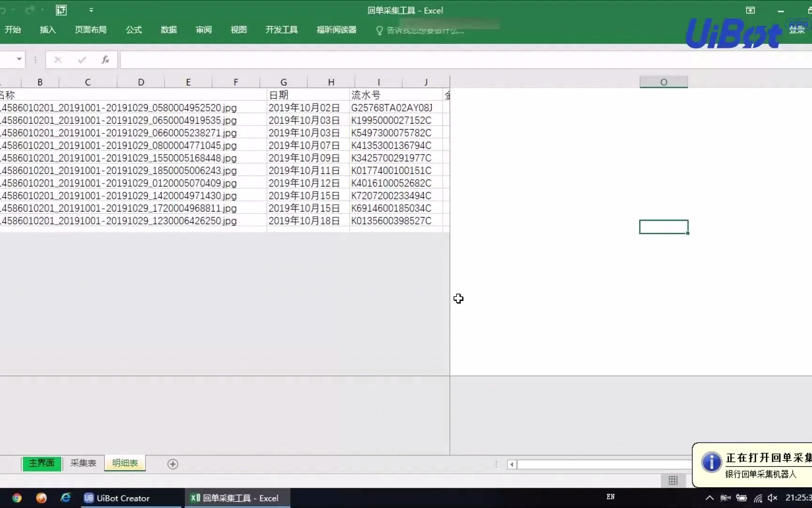Switch to 页面布局 ribbon tab

point(91,30)
